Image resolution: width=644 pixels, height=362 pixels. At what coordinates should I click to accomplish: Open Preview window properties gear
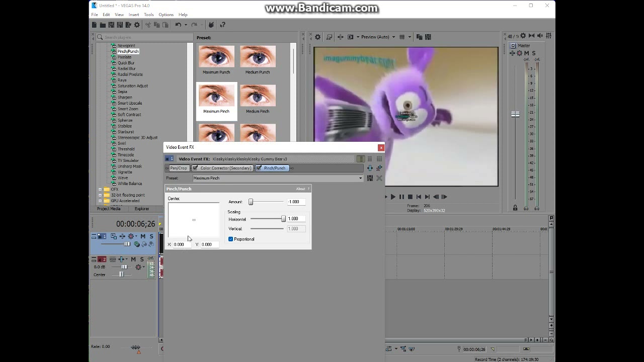tap(317, 37)
